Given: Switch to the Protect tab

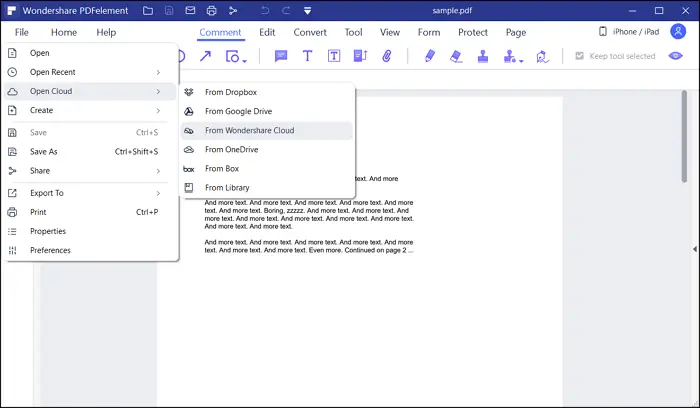Looking at the screenshot, I should click(x=473, y=32).
